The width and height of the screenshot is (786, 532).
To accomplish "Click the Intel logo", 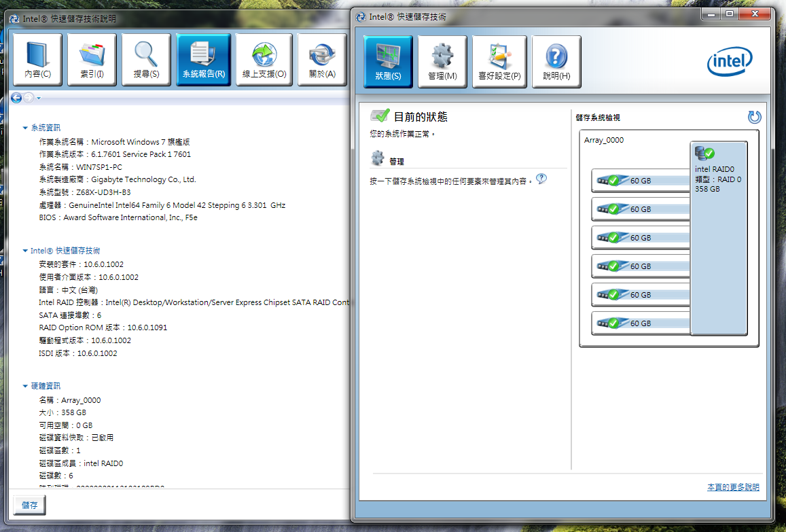I will click(x=730, y=61).
